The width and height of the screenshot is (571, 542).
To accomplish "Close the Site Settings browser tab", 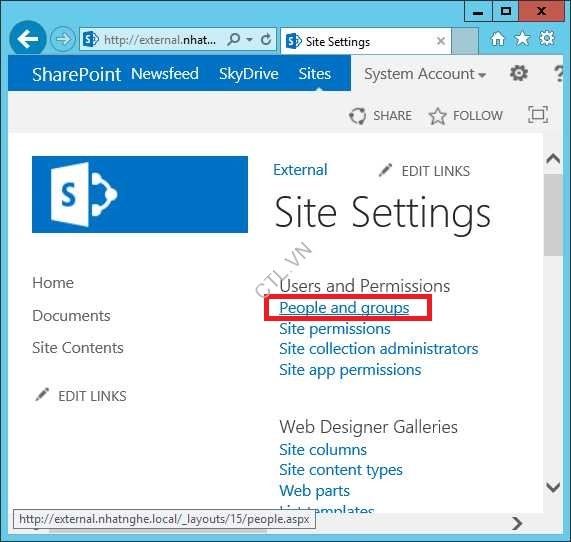I will click(441, 41).
